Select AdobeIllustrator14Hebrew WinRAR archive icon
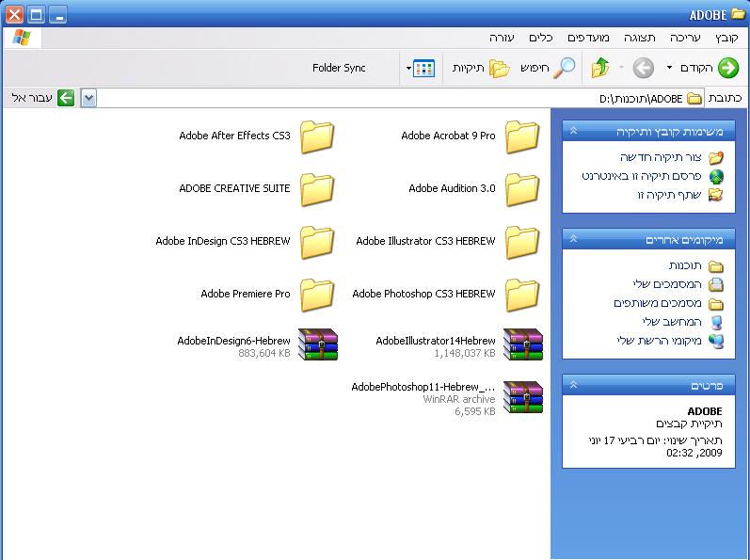 523,344
